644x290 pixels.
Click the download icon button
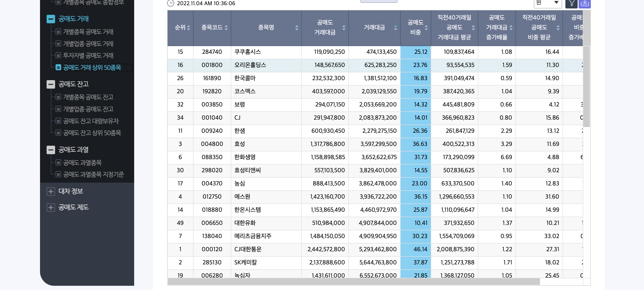pos(584,4)
